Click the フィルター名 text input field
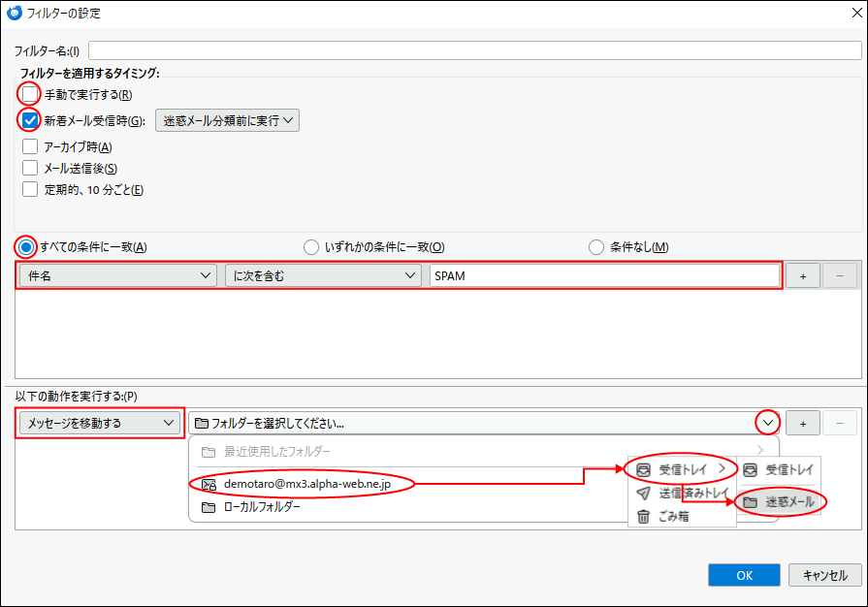Image resolution: width=868 pixels, height=607 pixels. (x=473, y=50)
